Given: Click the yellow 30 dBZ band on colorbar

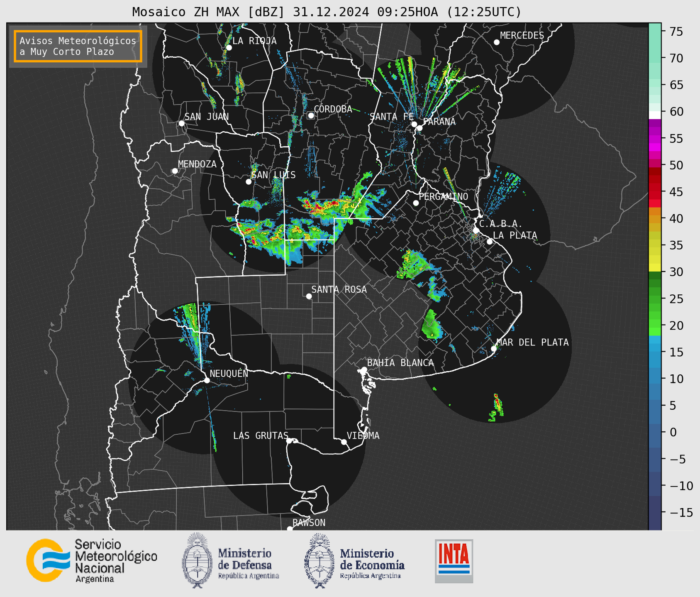Looking at the screenshot, I should point(655,268).
